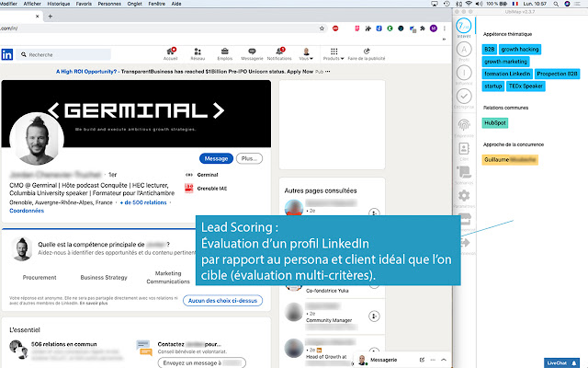
Task: Connect with the Community Manager suggestion
Action: [374, 316]
